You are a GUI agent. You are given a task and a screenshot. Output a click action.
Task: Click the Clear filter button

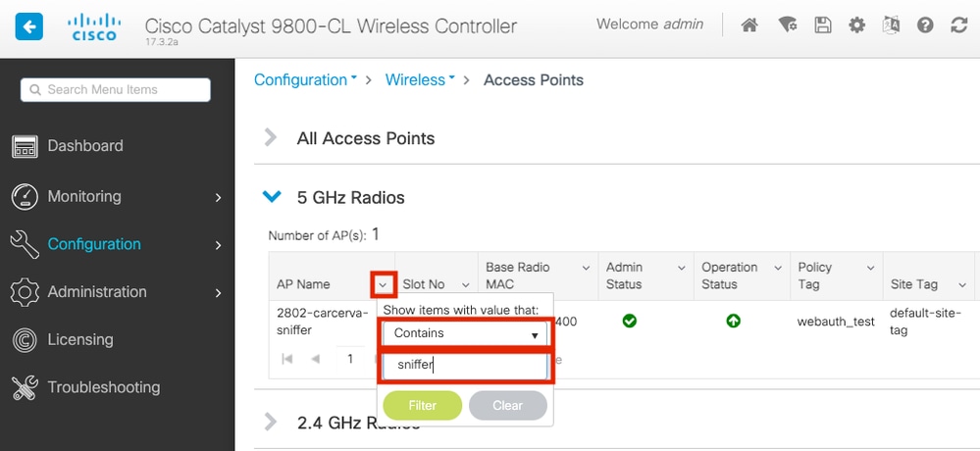(507, 406)
